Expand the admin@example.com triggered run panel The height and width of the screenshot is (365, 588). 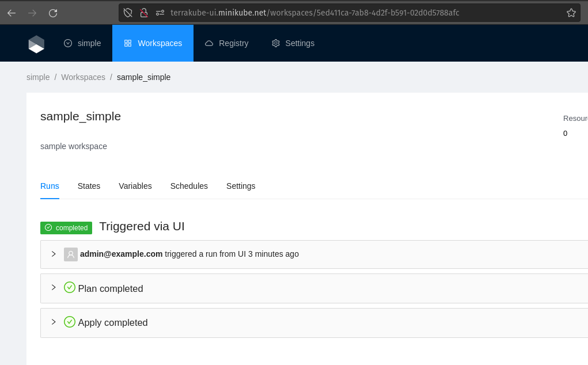coord(54,254)
